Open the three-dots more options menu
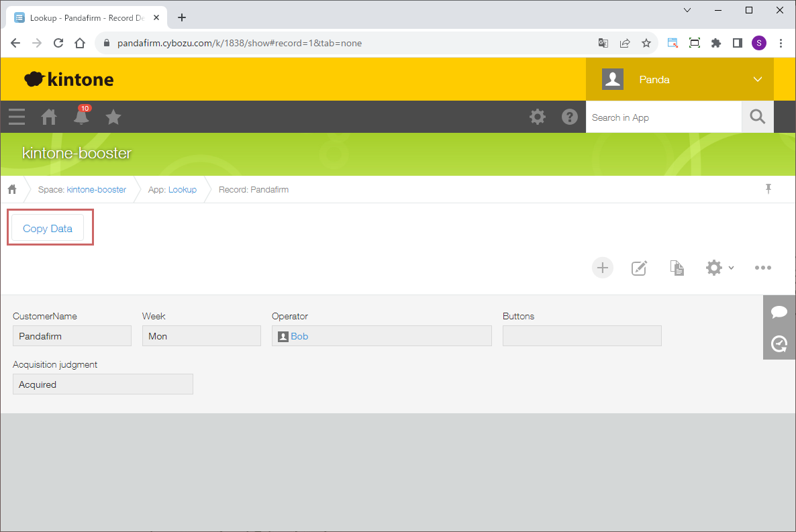Screen dimensions: 796x532 click(x=762, y=268)
